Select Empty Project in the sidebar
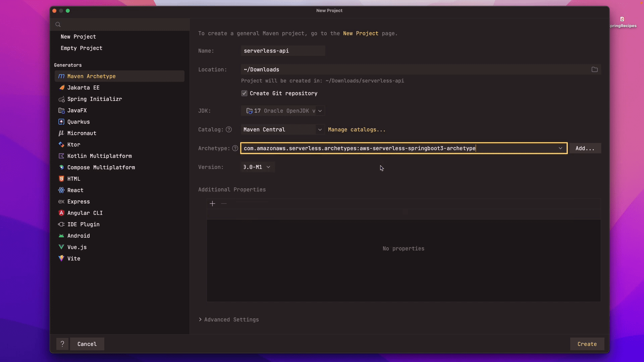The image size is (644, 362). click(82, 48)
